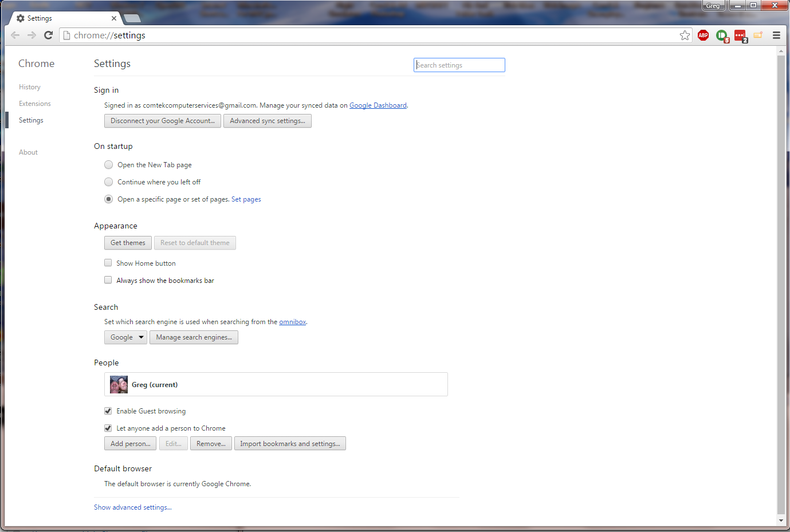790x532 pixels.
Task: Click the chrome://settings address bar
Action: pos(375,36)
